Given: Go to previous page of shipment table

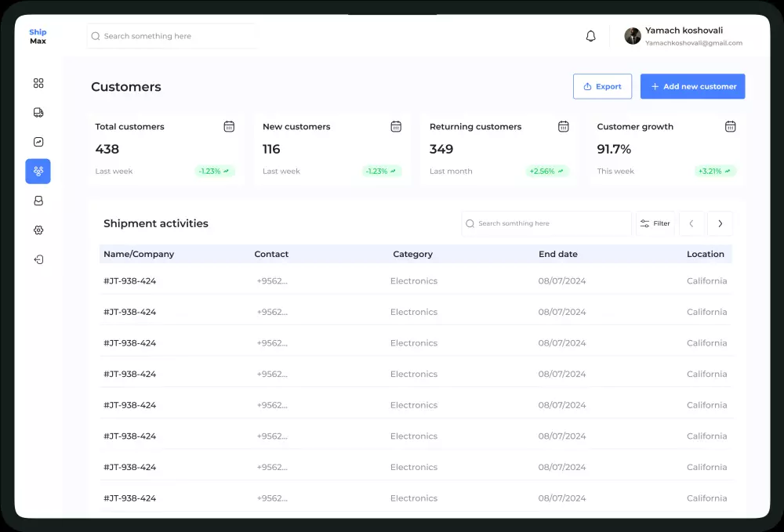Looking at the screenshot, I should click(691, 223).
